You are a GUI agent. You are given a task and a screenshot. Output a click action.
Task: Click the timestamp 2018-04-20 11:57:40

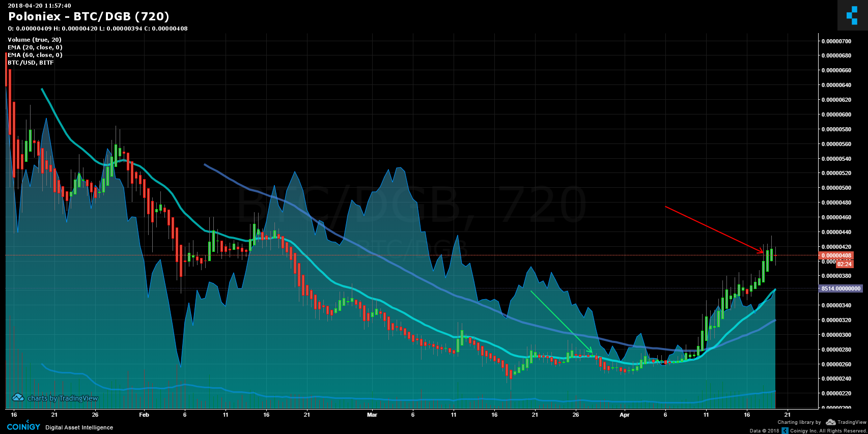pos(39,6)
